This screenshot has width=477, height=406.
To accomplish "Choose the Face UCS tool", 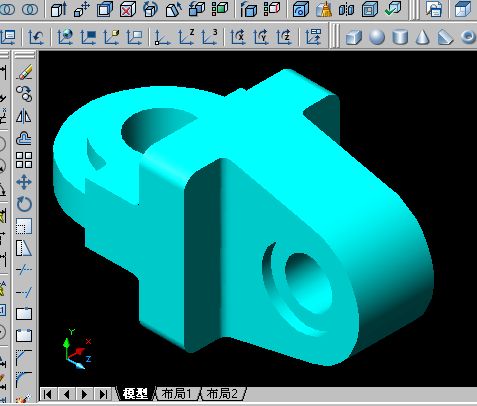I will coord(111,37).
